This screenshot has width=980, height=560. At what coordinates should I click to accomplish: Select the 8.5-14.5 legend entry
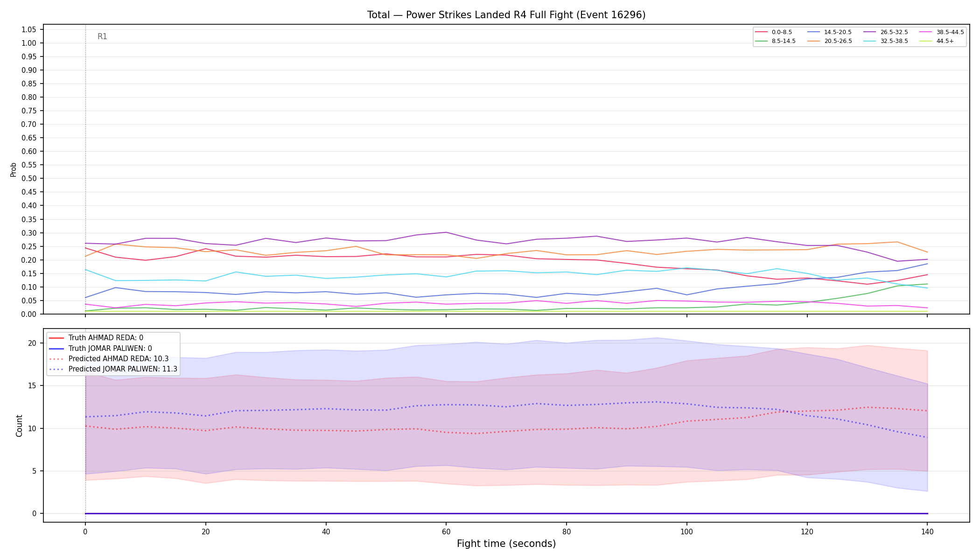point(776,41)
